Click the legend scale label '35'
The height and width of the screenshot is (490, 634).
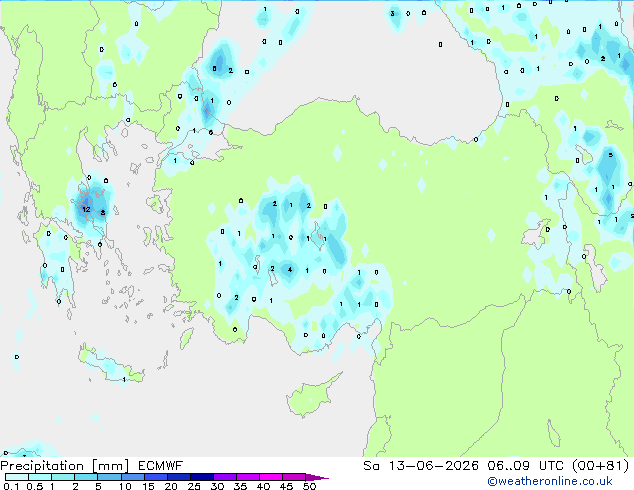point(240,486)
